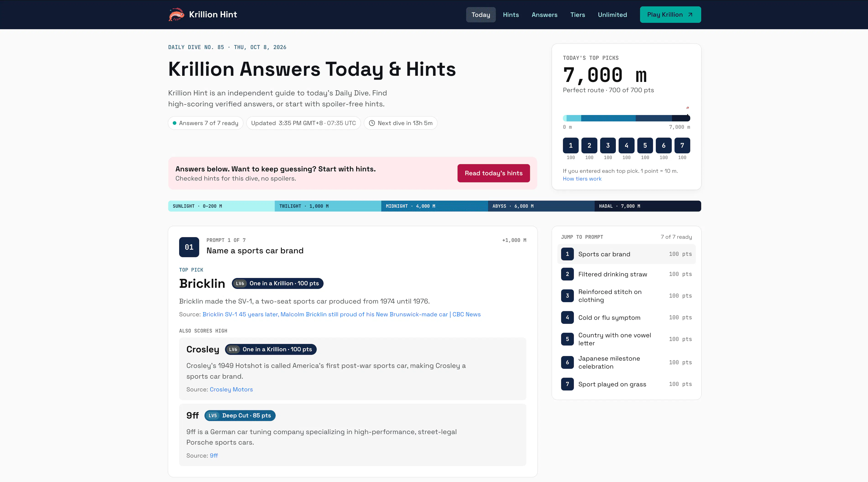Open the Crosley Motors source link

[231, 389]
